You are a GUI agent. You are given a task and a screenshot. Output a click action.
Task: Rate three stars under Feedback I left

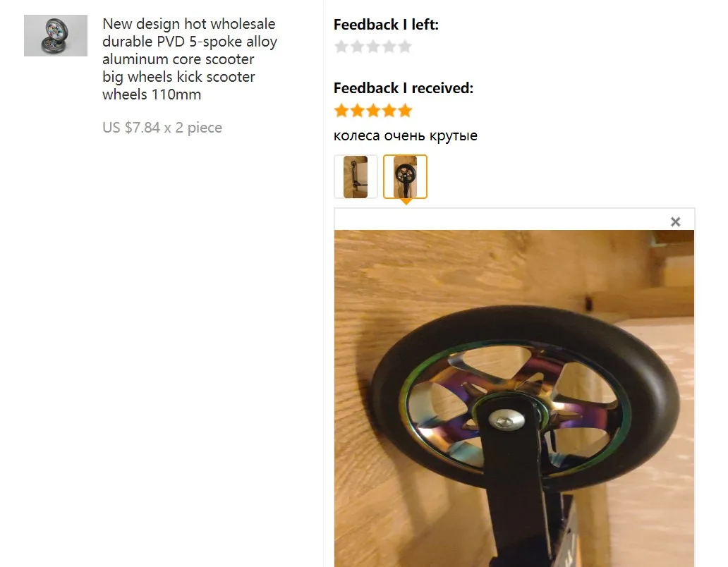[373, 47]
